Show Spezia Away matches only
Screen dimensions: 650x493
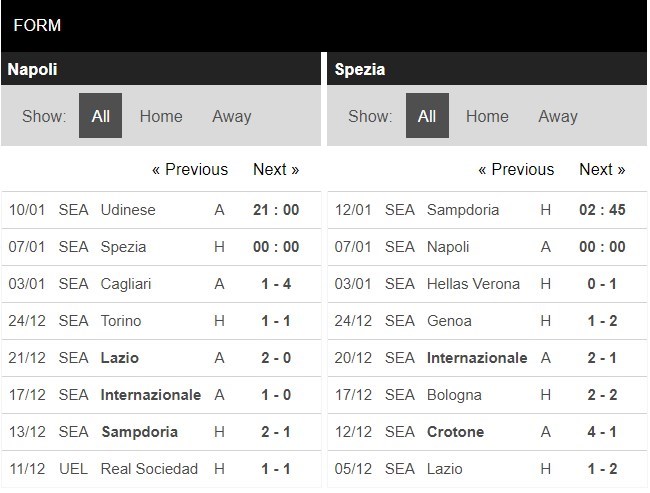[558, 116]
